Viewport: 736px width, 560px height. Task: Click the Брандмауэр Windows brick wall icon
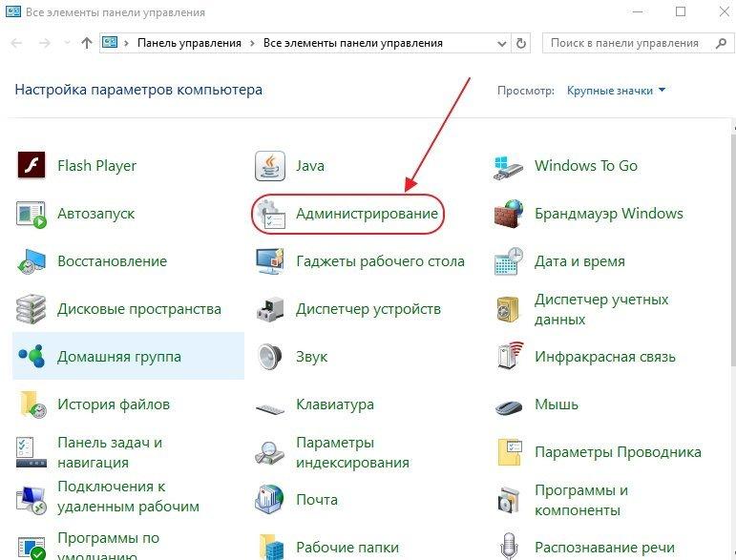(x=509, y=214)
